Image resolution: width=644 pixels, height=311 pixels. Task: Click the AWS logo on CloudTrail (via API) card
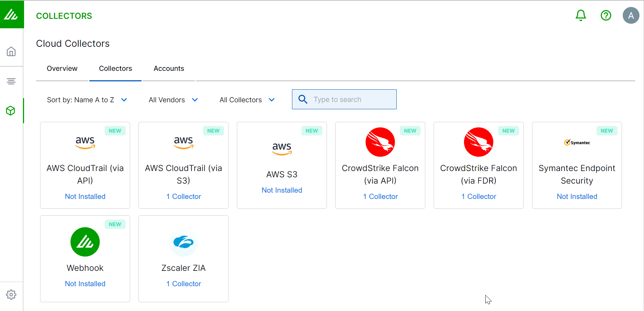pyautogui.click(x=85, y=142)
